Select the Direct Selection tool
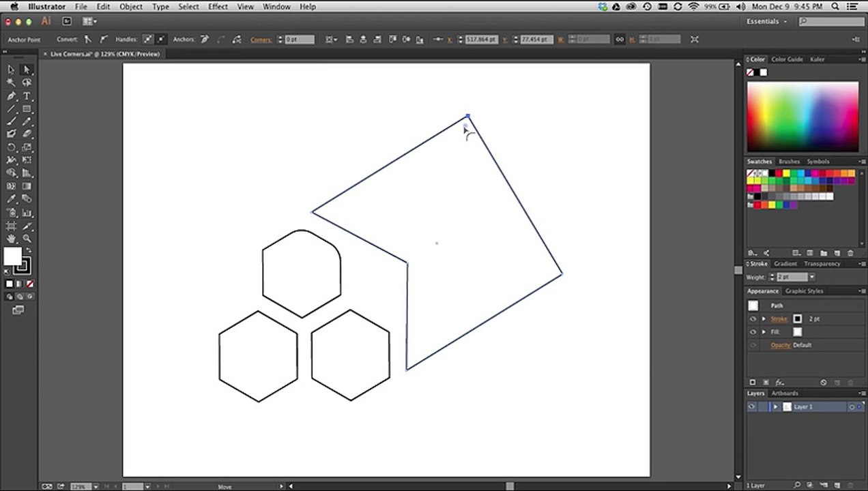Viewport: 868px width, 491px height. click(27, 70)
